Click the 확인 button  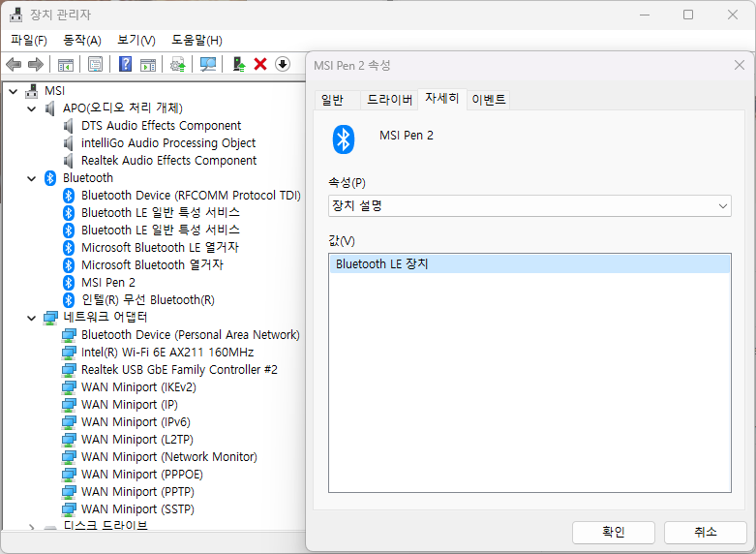coord(614,533)
